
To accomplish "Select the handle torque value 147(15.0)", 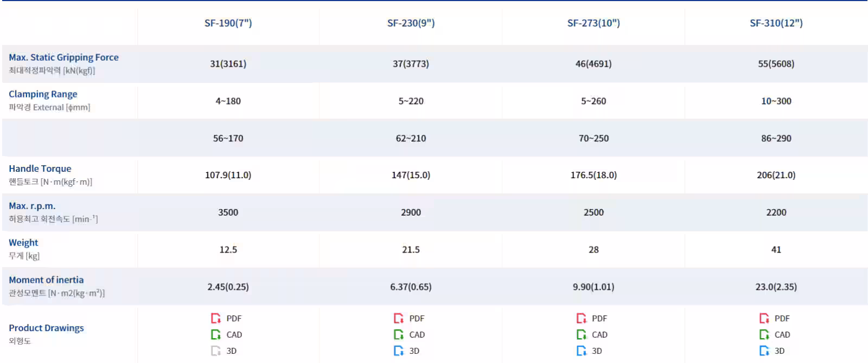I will [411, 175].
